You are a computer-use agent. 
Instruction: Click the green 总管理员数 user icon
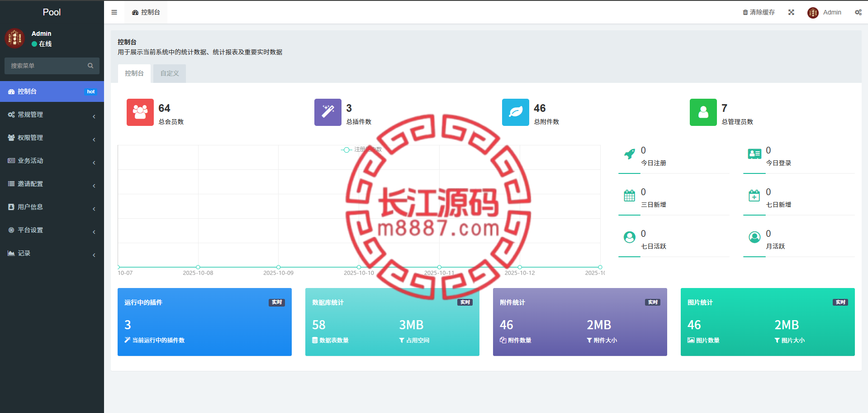pos(703,112)
